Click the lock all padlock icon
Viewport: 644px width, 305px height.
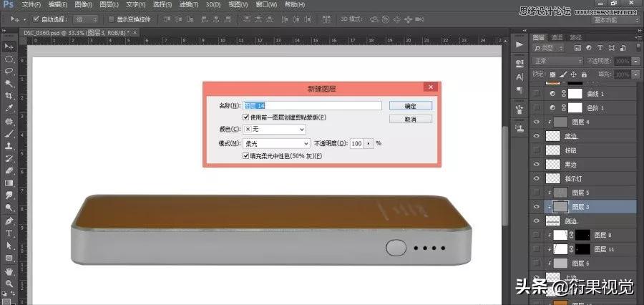coord(584,74)
